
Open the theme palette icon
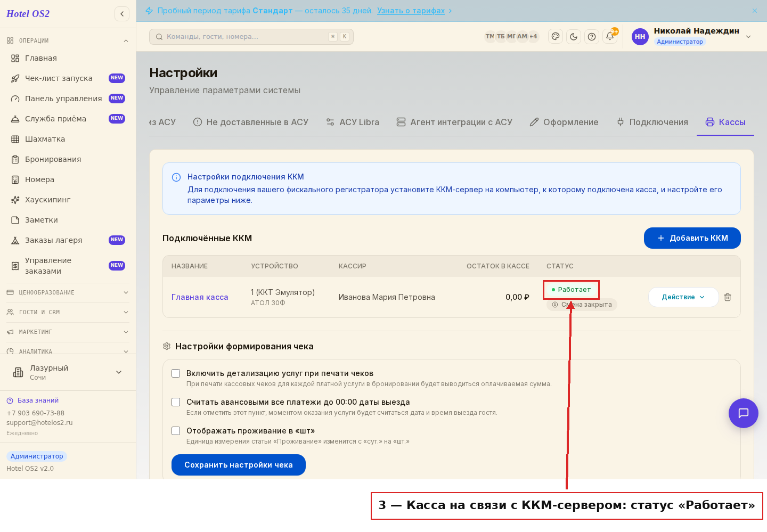pos(556,37)
